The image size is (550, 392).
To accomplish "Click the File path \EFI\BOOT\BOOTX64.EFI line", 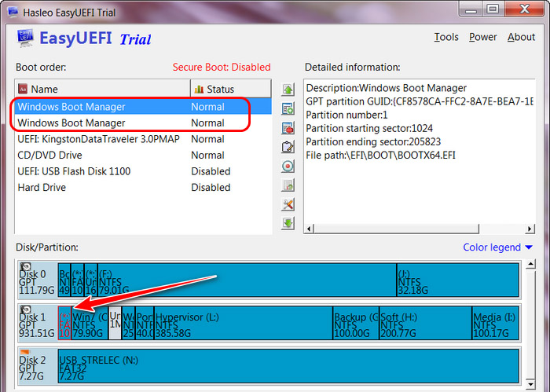I will [x=380, y=155].
